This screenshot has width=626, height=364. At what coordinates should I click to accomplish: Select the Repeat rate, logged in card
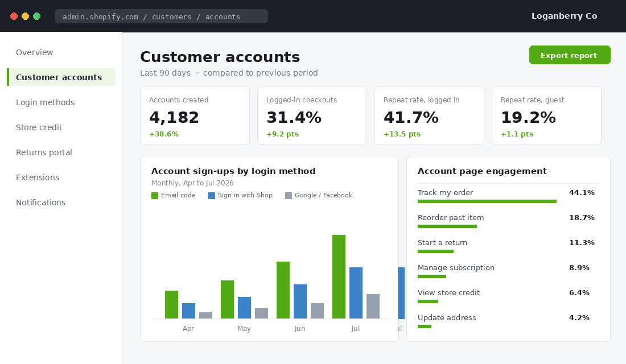429,116
